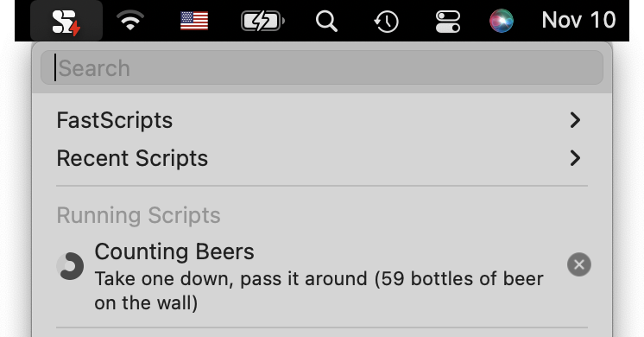Click the charging battery status icon
644x337 pixels.
(x=262, y=21)
